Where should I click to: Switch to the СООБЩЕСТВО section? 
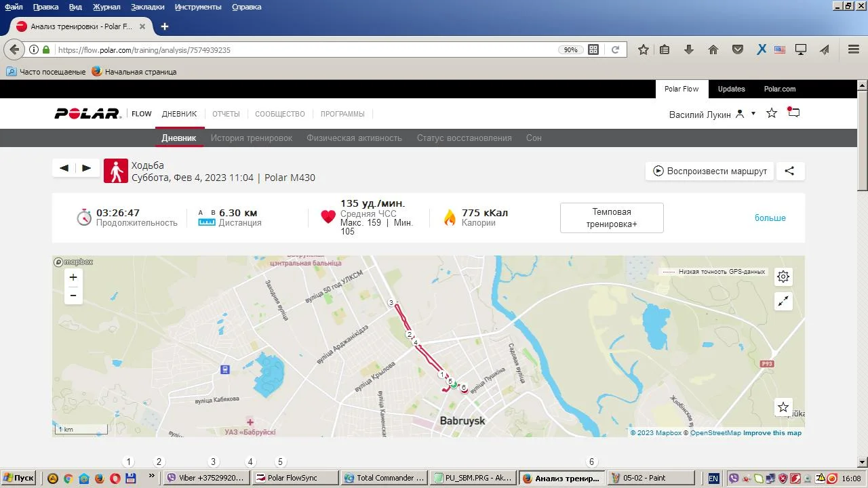pyautogui.click(x=280, y=114)
